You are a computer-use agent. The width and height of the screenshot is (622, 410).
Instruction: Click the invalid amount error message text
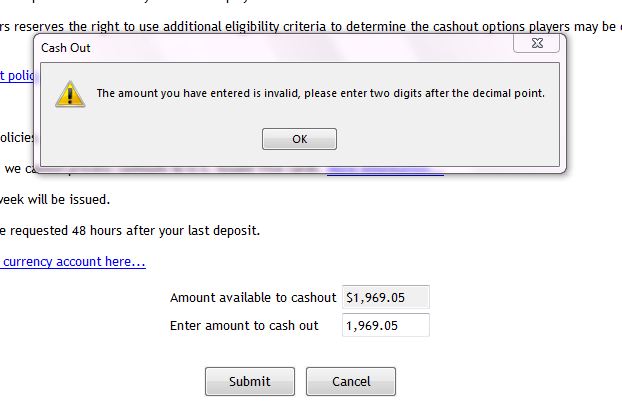(x=320, y=94)
